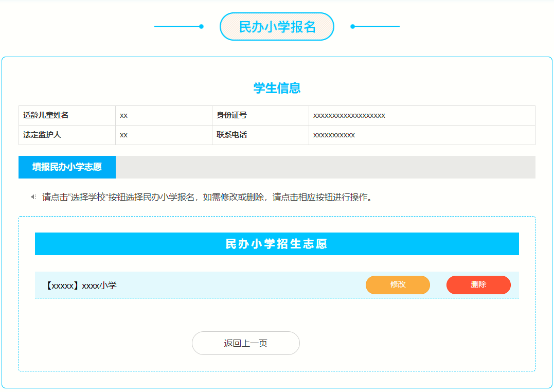Click the speaker notice icon
Image resolution: width=554 pixels, height=392 pixels.
pos(33,197)
